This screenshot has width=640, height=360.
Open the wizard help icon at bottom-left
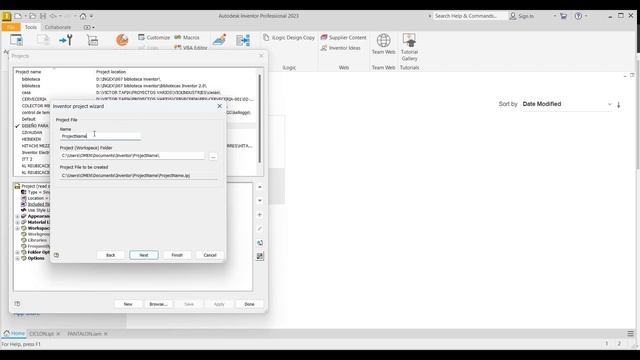coord(56,255)
